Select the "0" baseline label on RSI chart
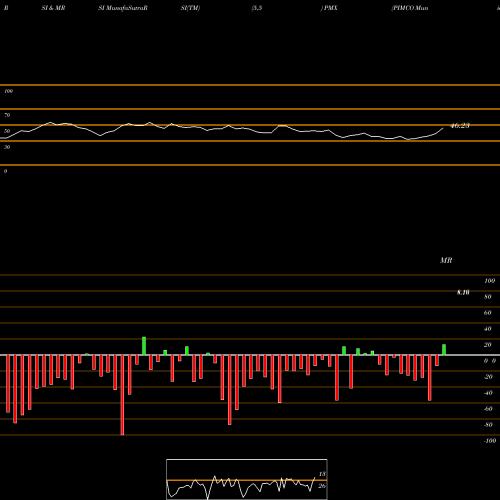Image resolution: width=500 pixels, height=500 pixels. click(x=5, y=171)
